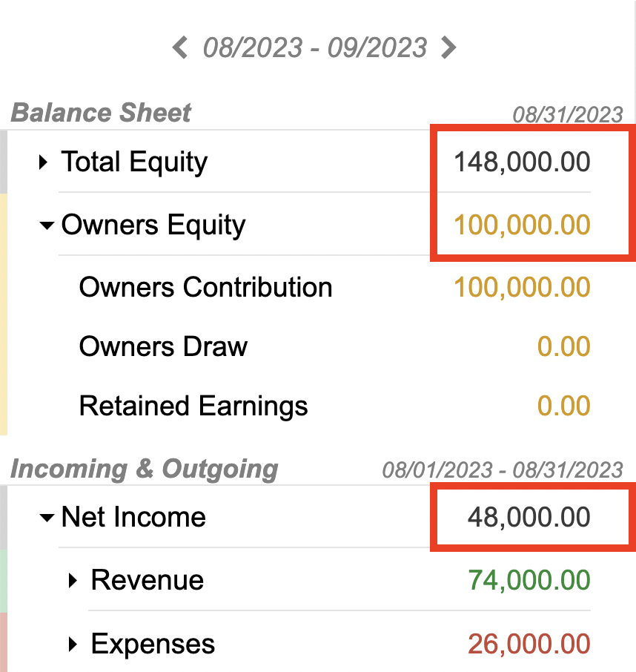Select the Retained Earnings row

coord(193,406)
